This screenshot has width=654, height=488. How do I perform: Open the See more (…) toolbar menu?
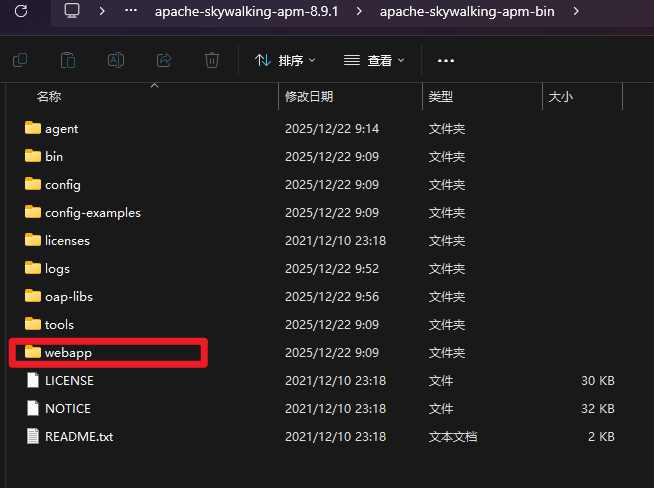(446, 60)
